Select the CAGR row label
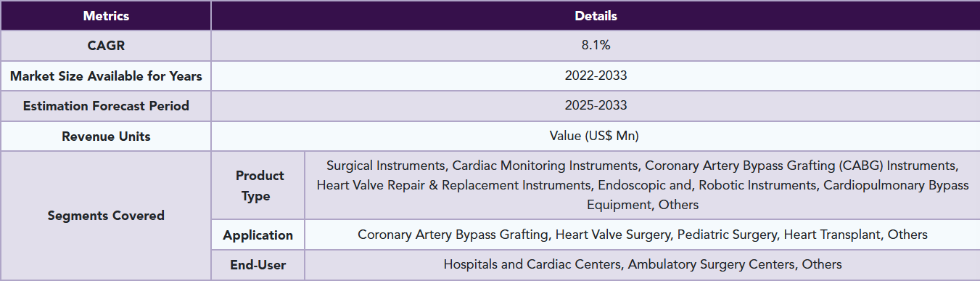 (106, 46)
